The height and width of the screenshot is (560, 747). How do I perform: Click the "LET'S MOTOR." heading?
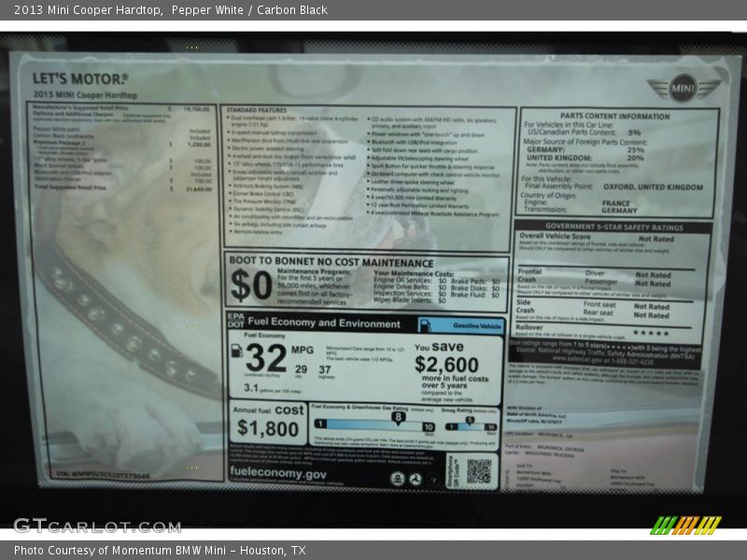pos(80,78)
